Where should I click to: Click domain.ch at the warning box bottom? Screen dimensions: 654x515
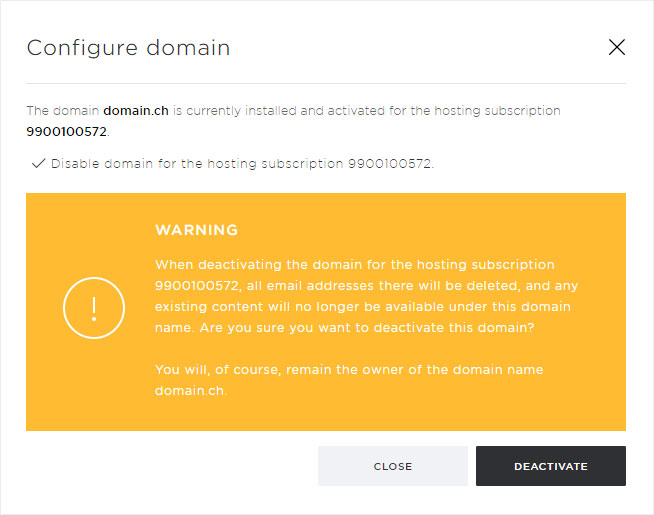click(x=190, y=391)
